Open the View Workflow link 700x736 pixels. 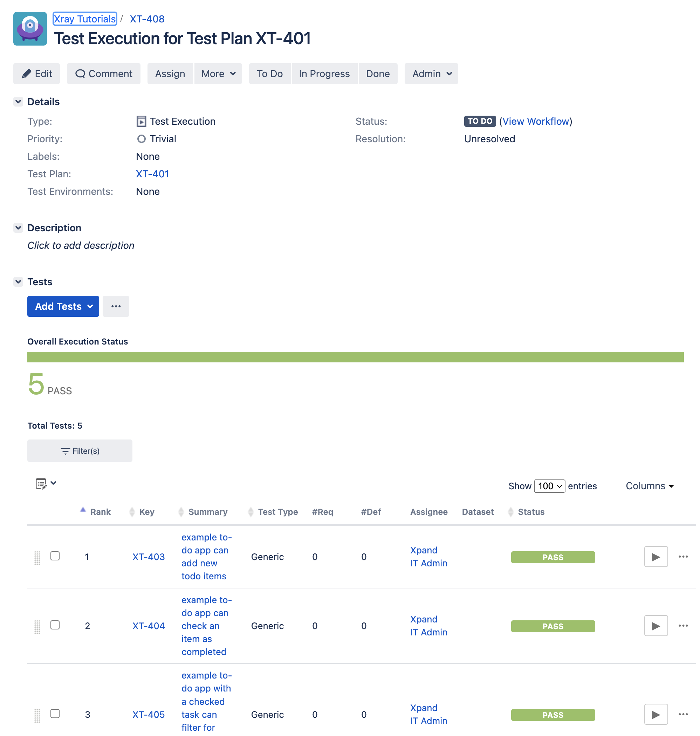click(x=536, y=121)
